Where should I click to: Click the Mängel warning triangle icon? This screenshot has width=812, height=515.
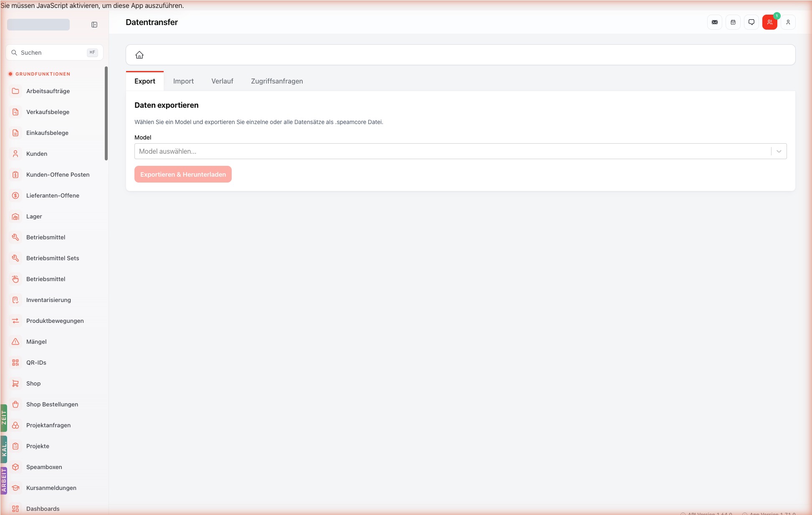(x=15, y=342)
